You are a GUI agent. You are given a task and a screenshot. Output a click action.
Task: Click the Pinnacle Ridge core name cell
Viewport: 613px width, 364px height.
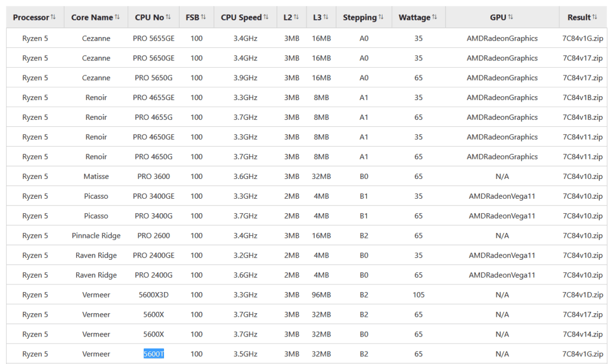[96, 236]
